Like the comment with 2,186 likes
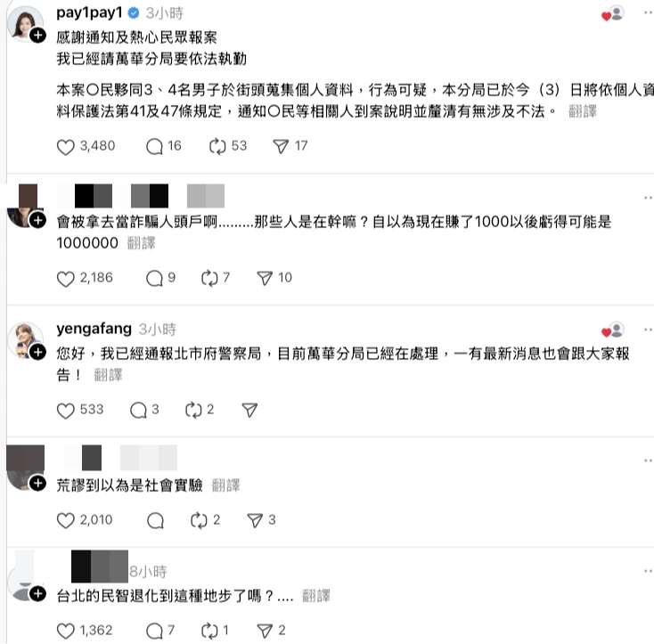Viewport: 654px width, 644px height. point(65,279)
